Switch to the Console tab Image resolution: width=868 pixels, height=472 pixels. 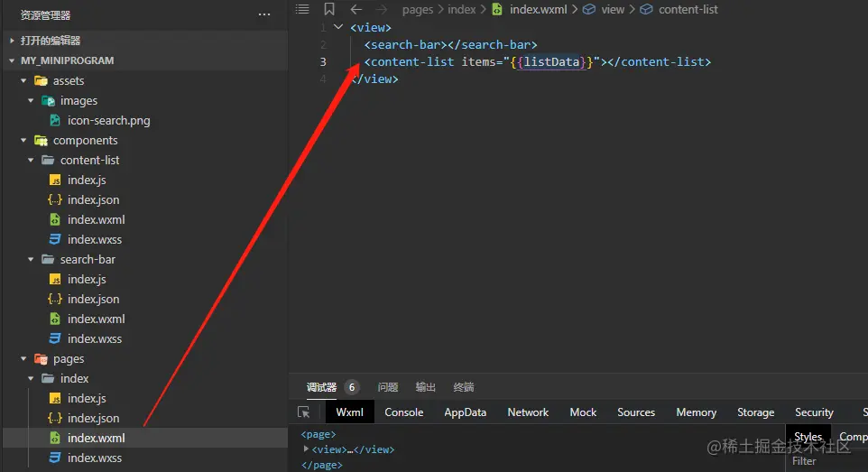(404, 412)
